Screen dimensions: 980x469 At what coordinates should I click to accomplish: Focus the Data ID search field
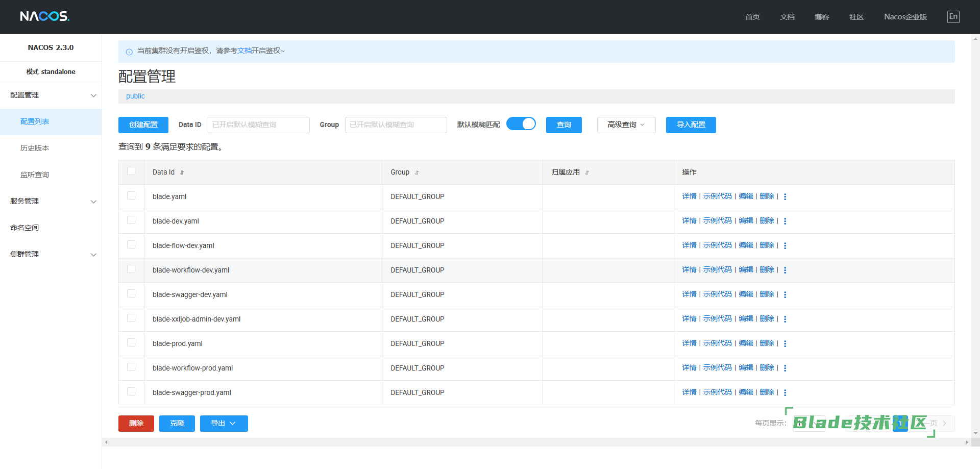coord(259,125)
